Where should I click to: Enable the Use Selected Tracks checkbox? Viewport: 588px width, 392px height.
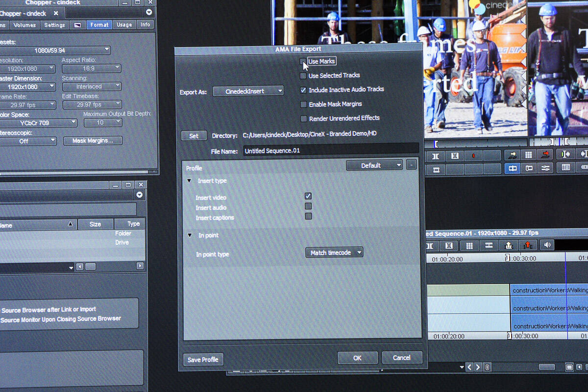point(303,76)
